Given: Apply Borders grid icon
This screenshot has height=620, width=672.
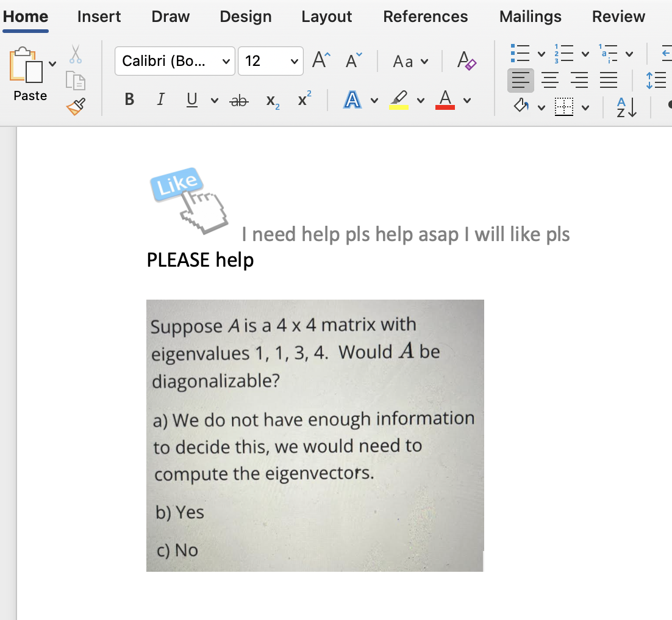Looking at the screenshot, I should pos(563,106).
